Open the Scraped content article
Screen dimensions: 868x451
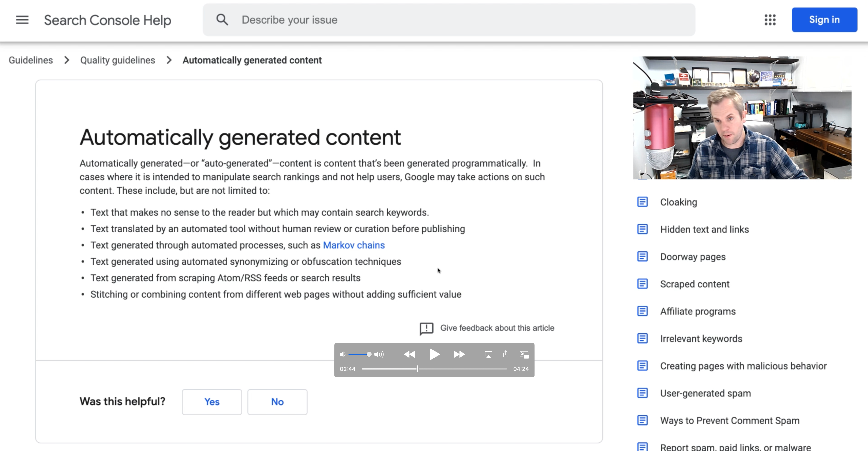pyautogui.click(x=695, y=284)
